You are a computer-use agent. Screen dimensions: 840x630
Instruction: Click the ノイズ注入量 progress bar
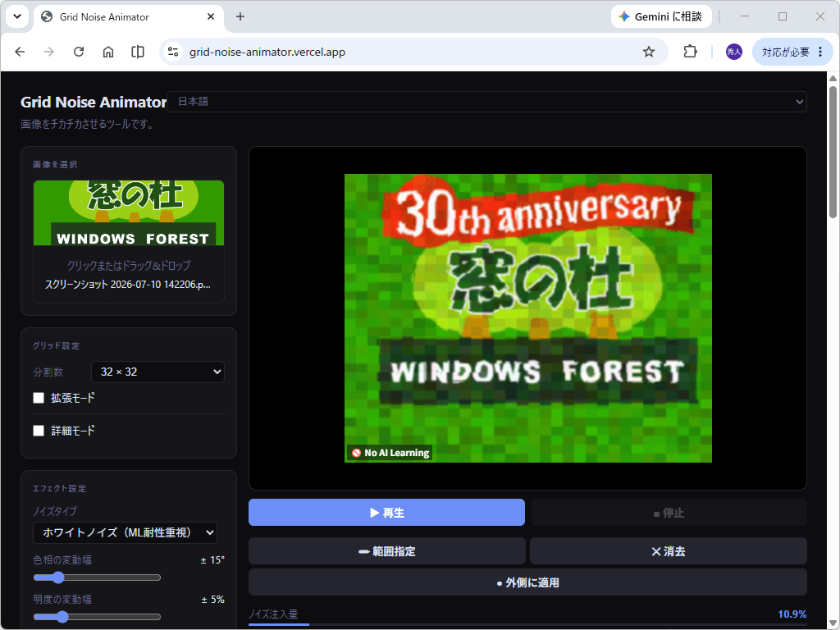[x=527, y=624]
